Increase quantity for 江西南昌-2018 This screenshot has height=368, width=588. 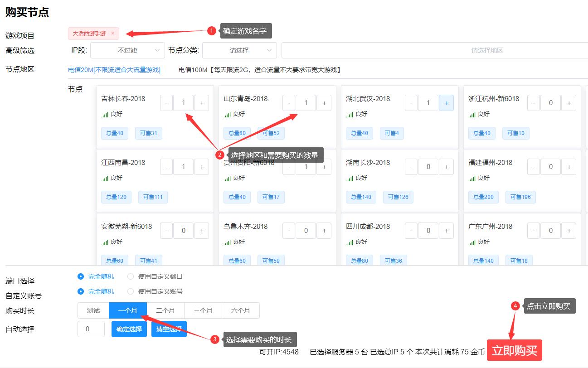click(x=202, y=167)
